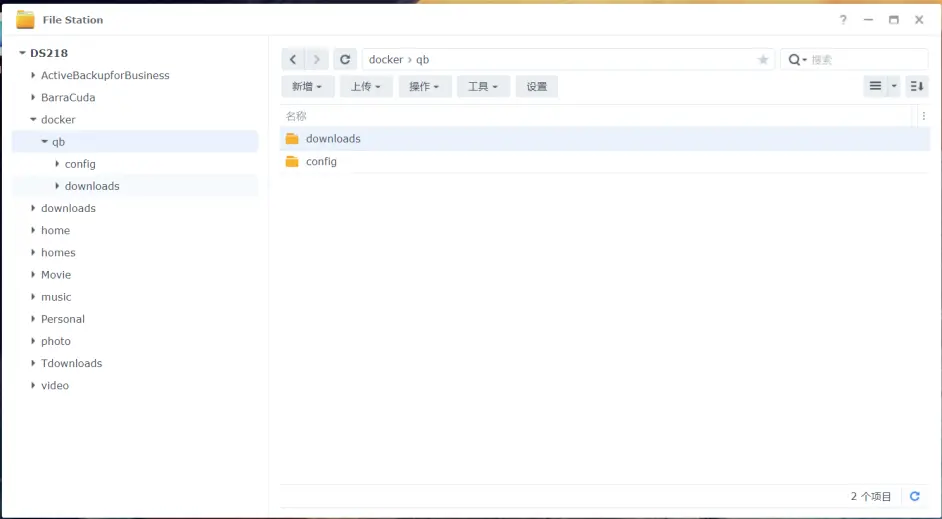Viewport: 942px width, 519px height.
Task: Open the sort order icon menu
Action: [x=917, y=86]
